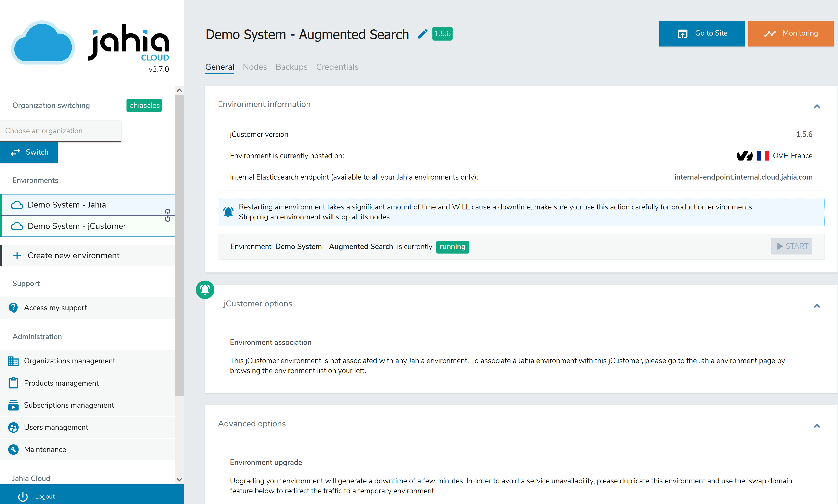Viewport: 838px width, 504px height.
Task: Click the Maintenance wrench icon
Action: pyautogui.click(x=13, y=449)
